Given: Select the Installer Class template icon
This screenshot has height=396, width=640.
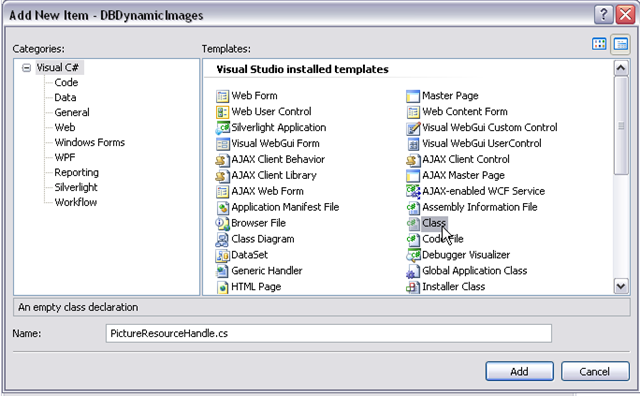Looking at the screenshot, I should click(413, 287).
